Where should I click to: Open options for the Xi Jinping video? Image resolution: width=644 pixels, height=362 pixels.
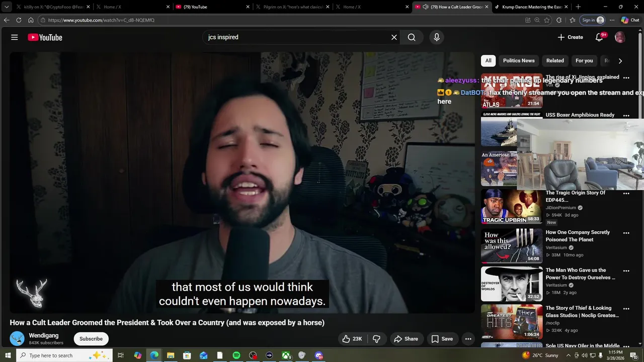pyautogui.click(x=626, y=78)
